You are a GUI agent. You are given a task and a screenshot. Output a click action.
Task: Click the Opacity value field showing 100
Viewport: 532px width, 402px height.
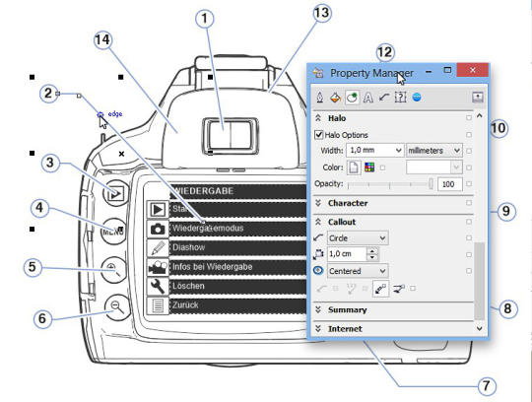pos(449,184)
